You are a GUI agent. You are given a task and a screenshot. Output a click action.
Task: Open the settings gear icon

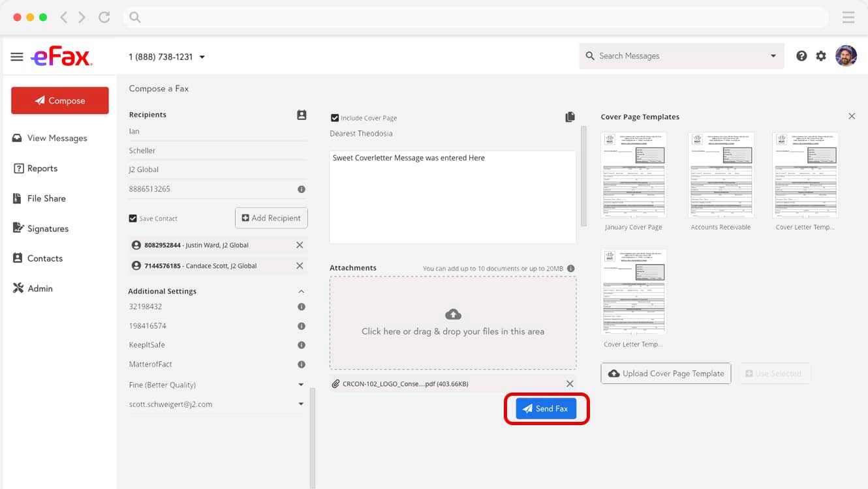point(820,56)
